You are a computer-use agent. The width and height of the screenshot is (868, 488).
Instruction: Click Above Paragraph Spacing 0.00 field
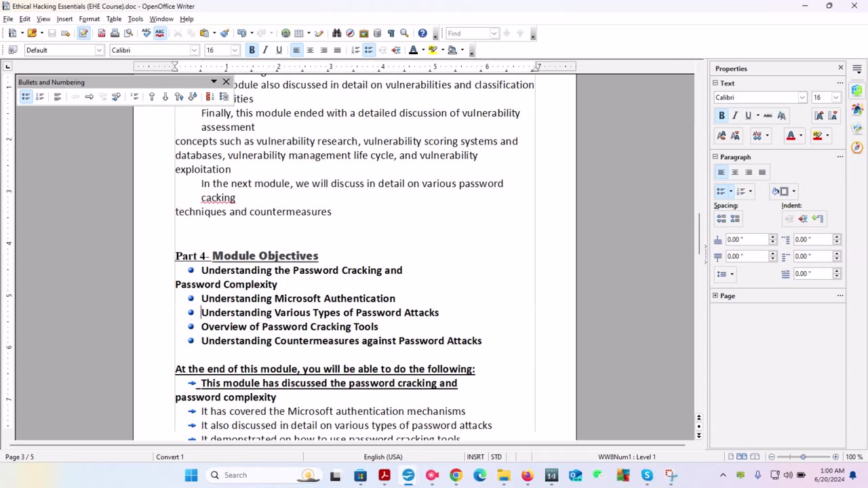(x=747, y=239)
